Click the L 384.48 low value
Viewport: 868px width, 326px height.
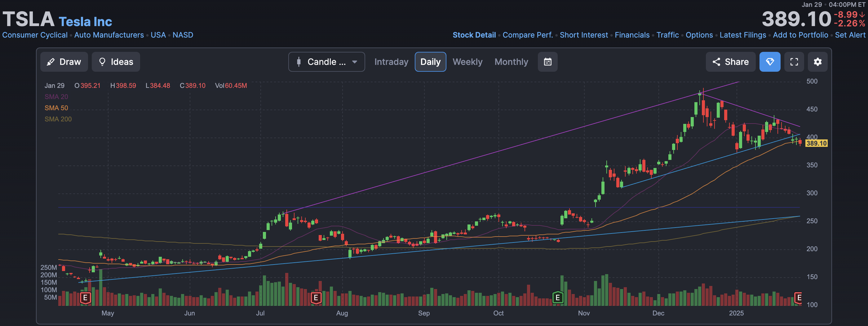click(158, 85)
